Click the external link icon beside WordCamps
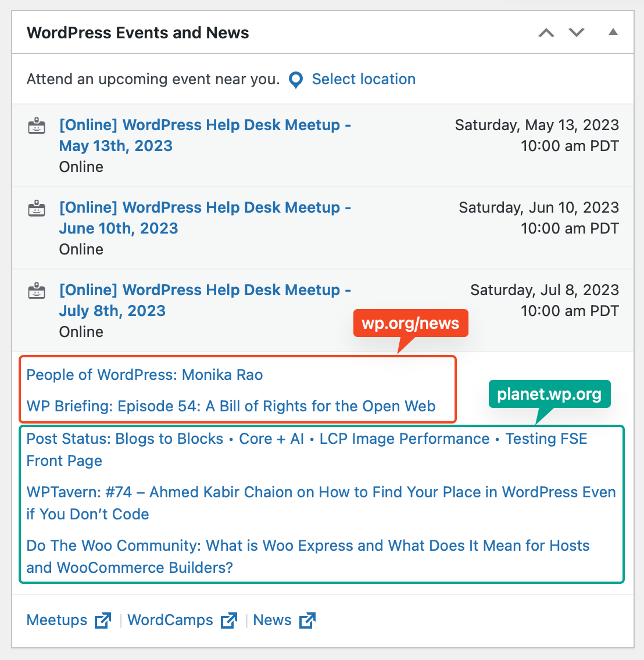 pyautogui.click(x=228, y=620)
